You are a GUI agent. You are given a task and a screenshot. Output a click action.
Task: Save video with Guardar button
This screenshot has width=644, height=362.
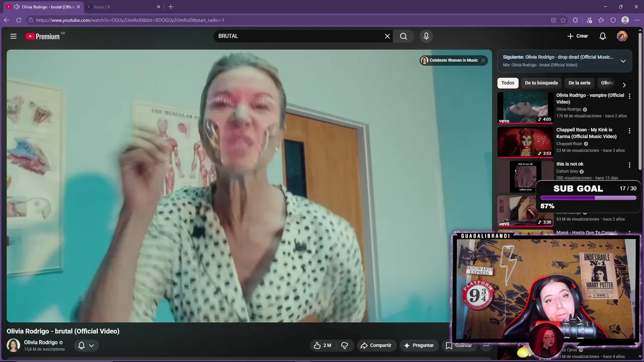coord(459,345)
